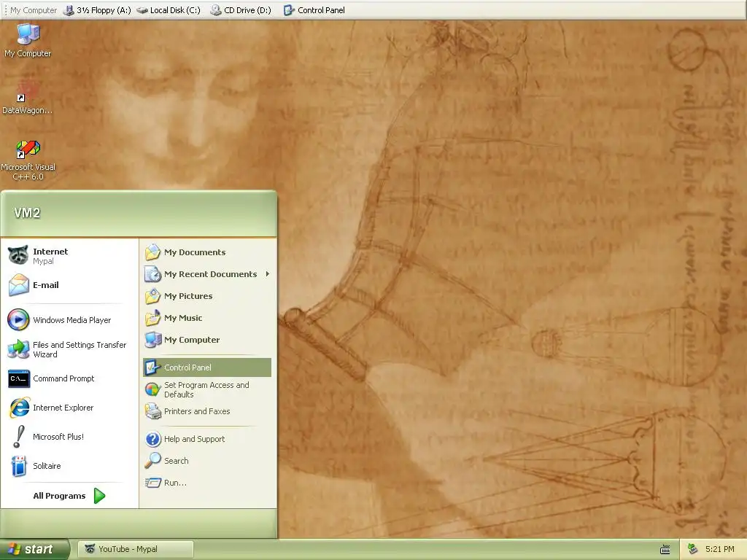Open the DataWagon desktop shortcut
The height and width of the screenshot is (560, 747).
click(28, 97)
